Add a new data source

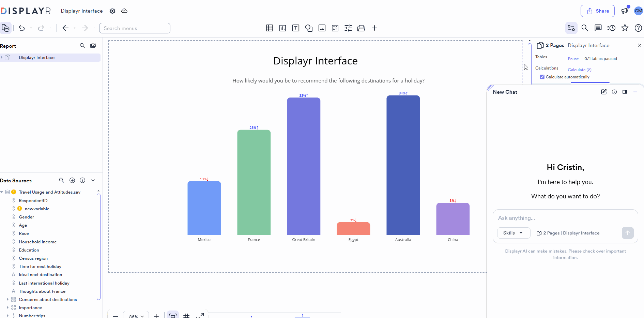click(72, 180)
